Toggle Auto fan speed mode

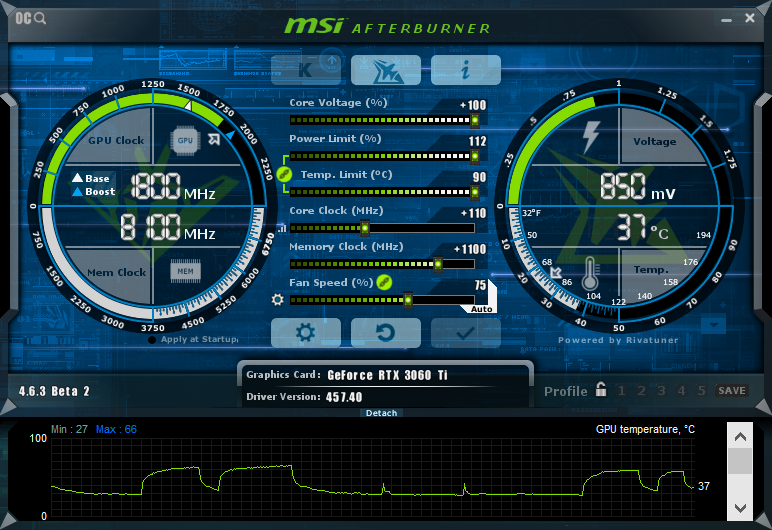click(x=481, y=309)
